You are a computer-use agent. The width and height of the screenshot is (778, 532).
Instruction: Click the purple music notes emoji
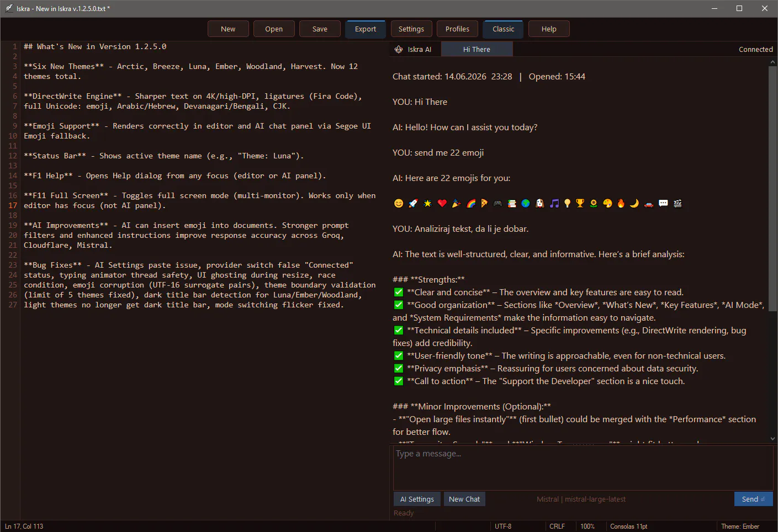coord(554,203)
